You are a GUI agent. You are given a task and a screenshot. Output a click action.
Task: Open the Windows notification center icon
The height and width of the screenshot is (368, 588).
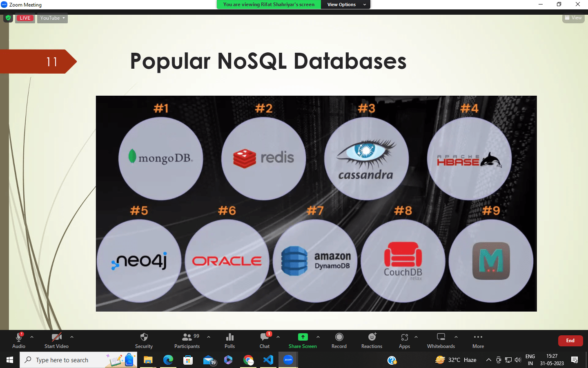(575, 360)
